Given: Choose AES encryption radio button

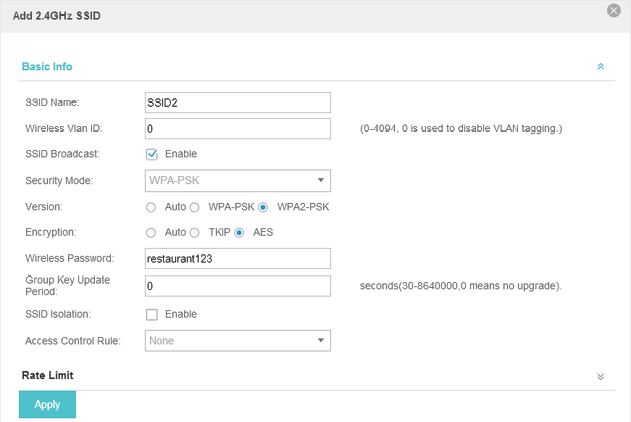Looking at the screenshot, I should (x=239, y=233).
